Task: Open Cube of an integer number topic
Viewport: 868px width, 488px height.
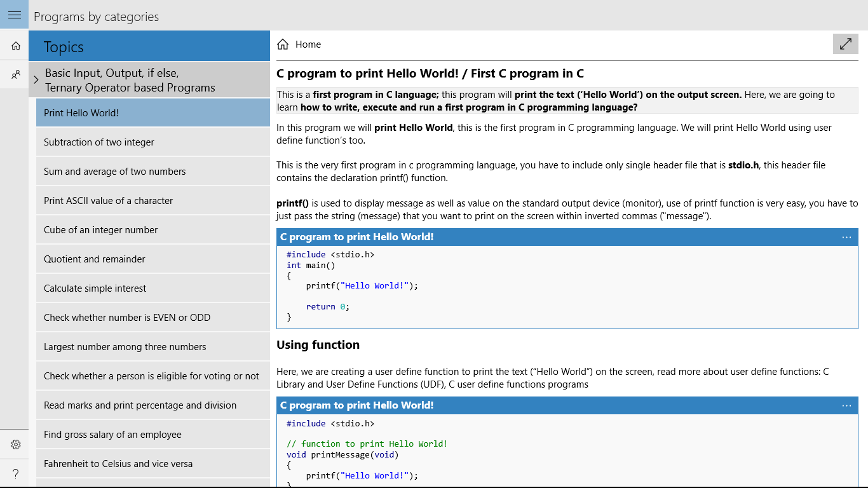Action: click(153, 230)
